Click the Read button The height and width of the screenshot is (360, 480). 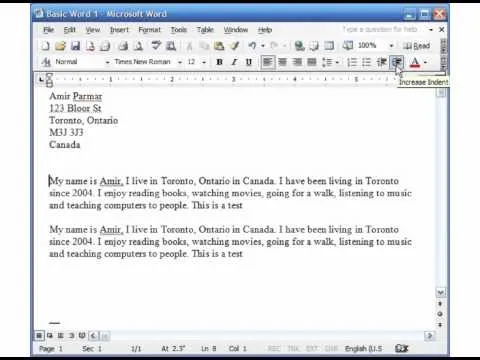point(417,46)
